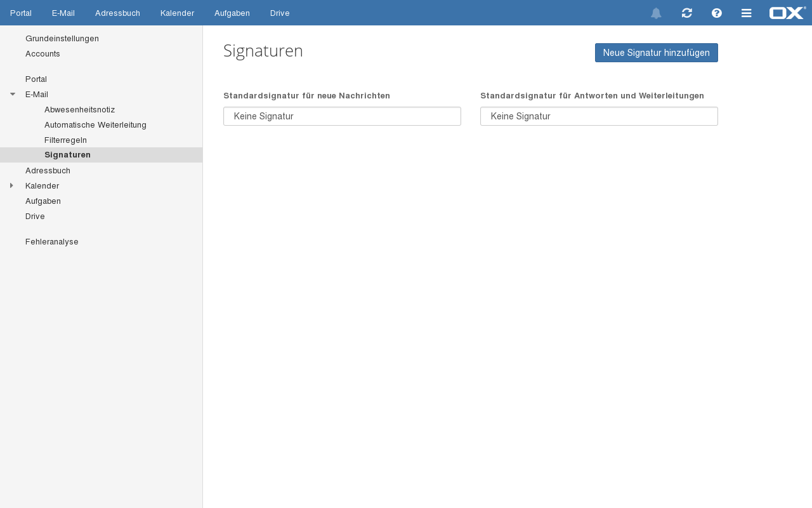Open the help question mark icon
Viewport: 812px width, 508px height.
(x=717, y=13)
